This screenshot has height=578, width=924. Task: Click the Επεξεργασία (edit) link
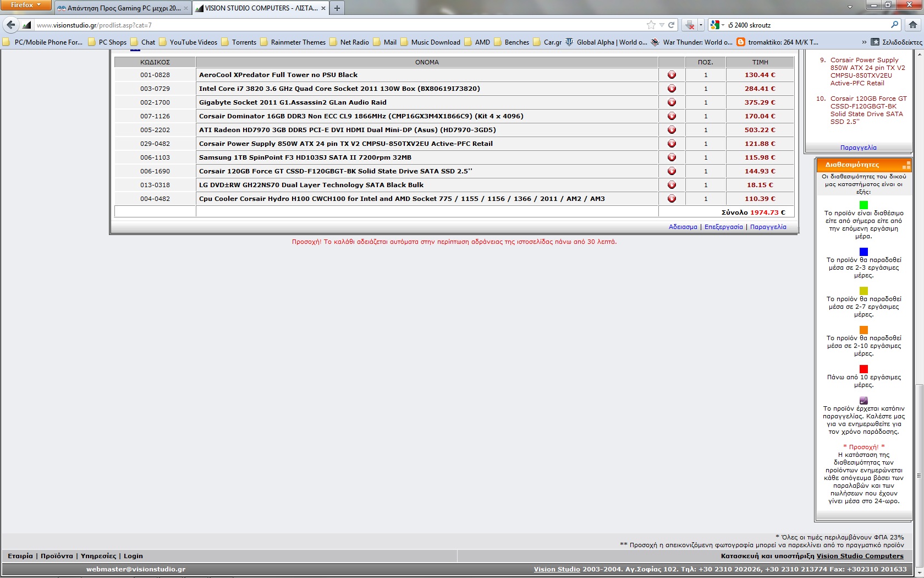point(723,227)
